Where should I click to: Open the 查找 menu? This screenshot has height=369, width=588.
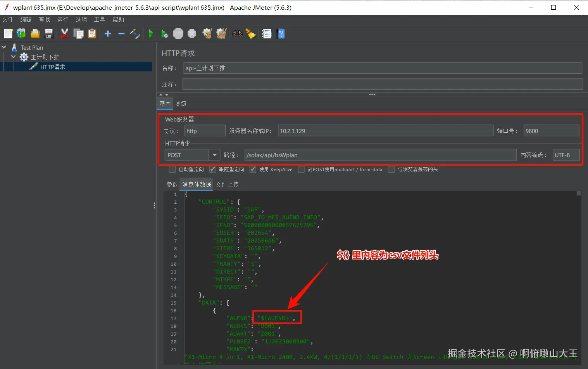[45, 19]
